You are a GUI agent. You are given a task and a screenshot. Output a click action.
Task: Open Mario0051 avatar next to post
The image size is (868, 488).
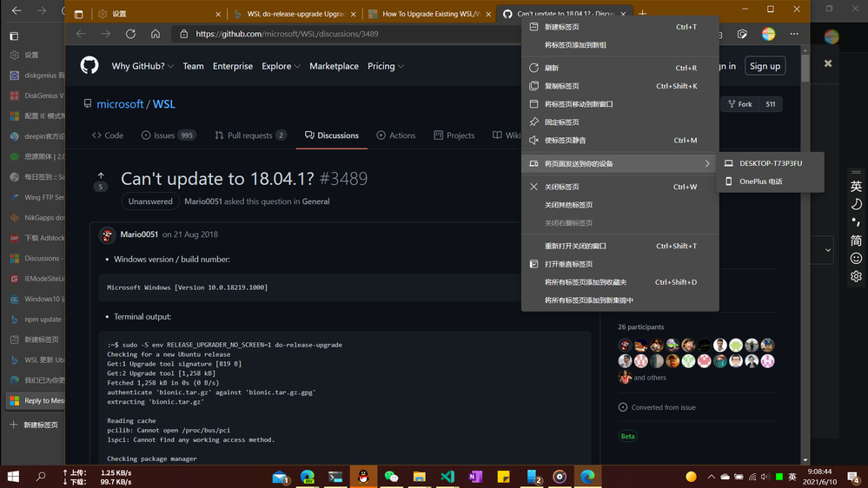coord(108,235)
